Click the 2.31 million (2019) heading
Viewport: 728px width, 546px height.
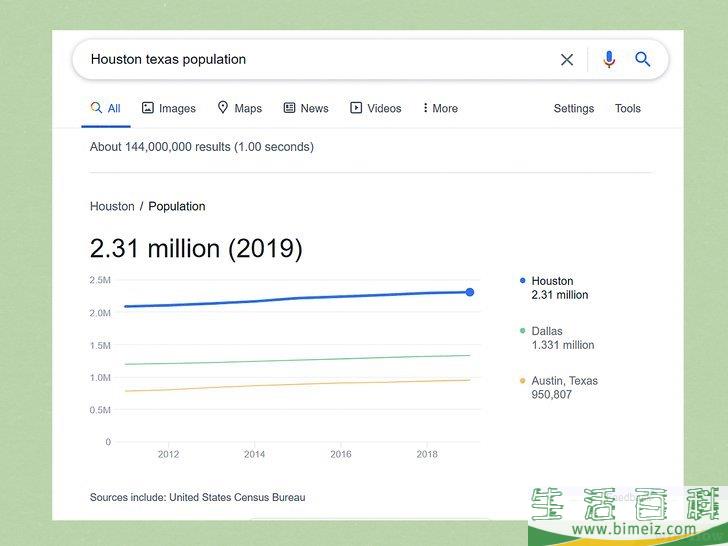point(196,248)
